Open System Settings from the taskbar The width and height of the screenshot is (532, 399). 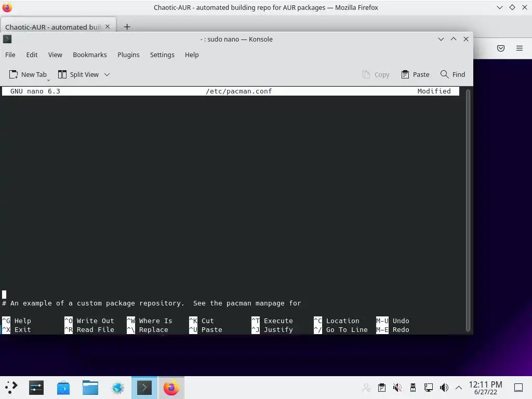tap(36, 388)
